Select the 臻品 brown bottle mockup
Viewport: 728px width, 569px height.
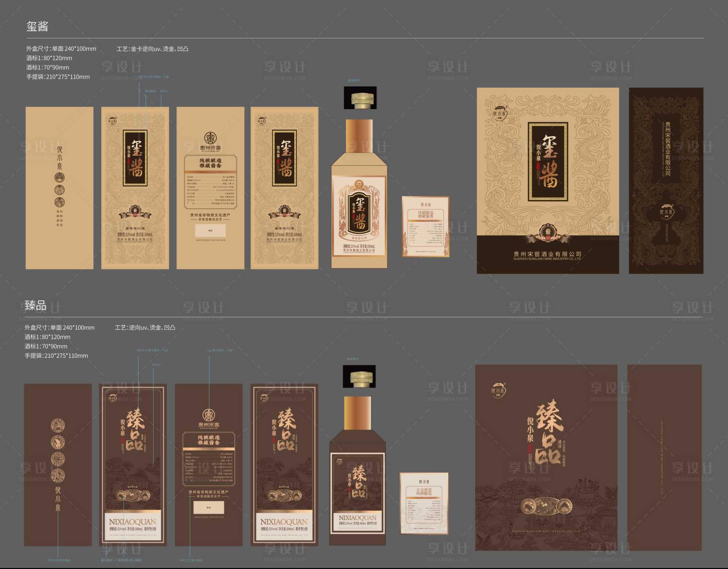358,471
